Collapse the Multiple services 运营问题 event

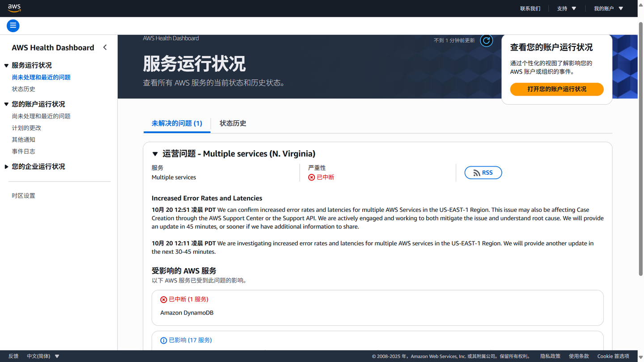point(155,154)
